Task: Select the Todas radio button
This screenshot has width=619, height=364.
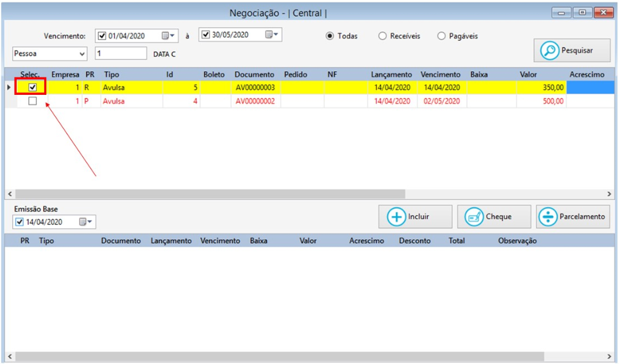Action: [x=330, y=36]
